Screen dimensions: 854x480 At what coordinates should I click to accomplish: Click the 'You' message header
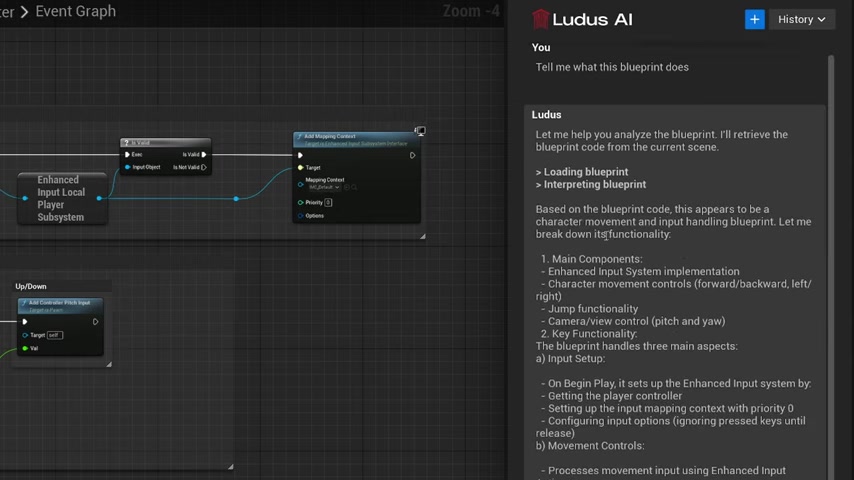pos(541,47)
